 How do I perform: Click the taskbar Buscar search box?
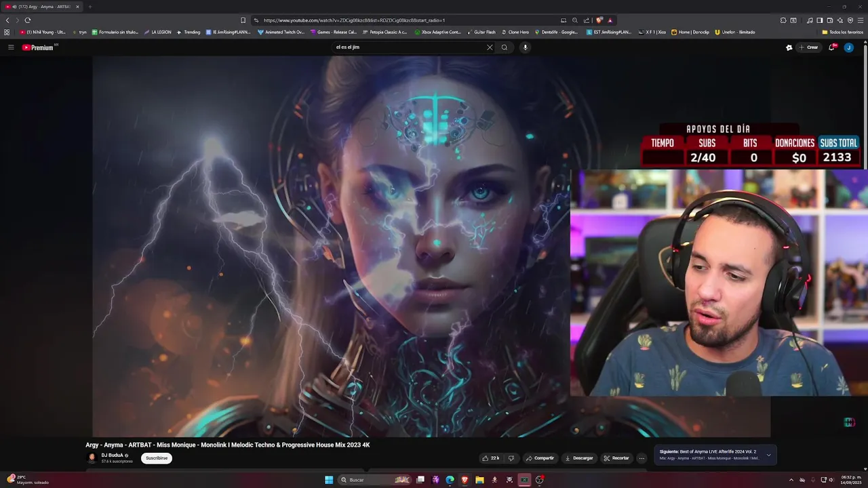375,480
